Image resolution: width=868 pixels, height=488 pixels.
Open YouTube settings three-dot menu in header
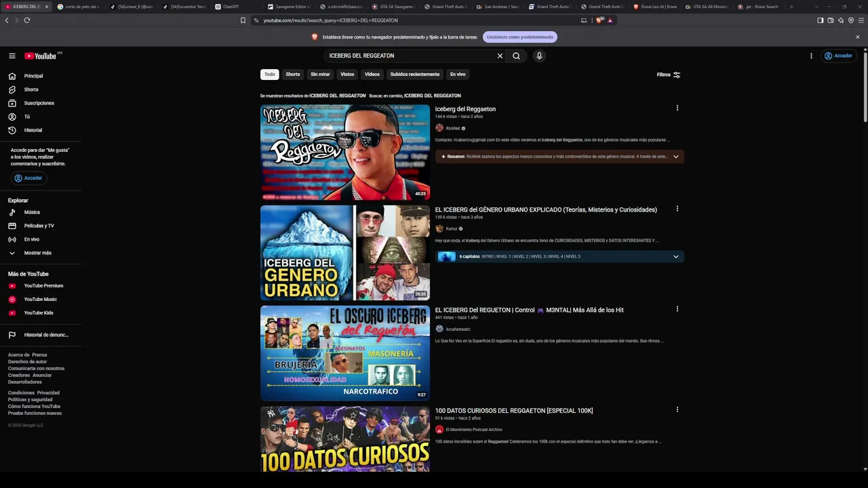point(811,56)
